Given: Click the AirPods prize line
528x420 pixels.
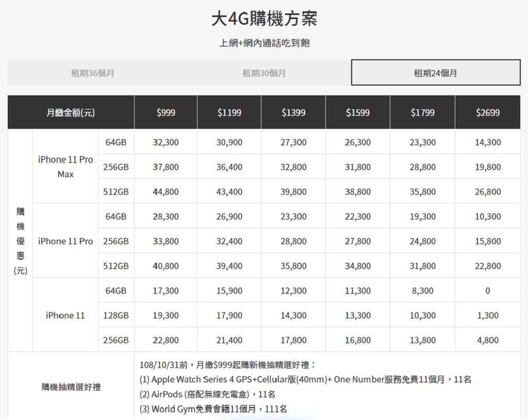Looking at the screenshot, I should point(207,394).
